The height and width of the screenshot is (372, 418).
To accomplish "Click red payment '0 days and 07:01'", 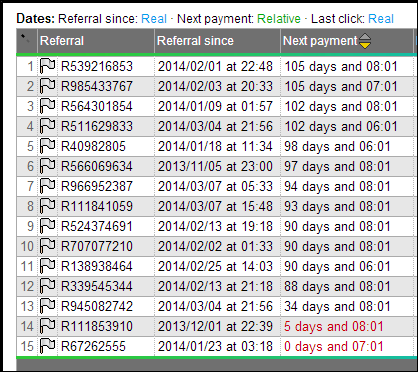I will (334, 346).
